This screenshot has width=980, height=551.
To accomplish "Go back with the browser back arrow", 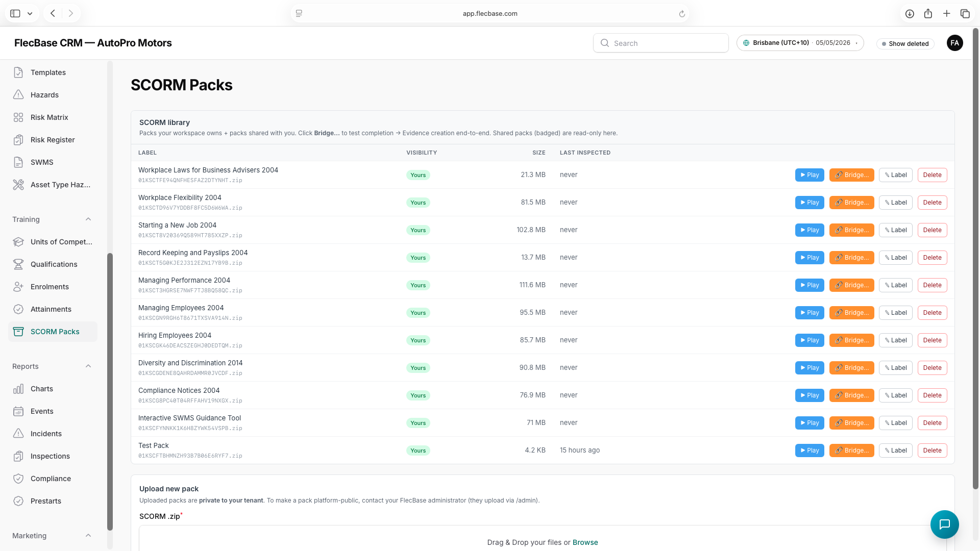I will pyautogui.click(x=53, y=14).
